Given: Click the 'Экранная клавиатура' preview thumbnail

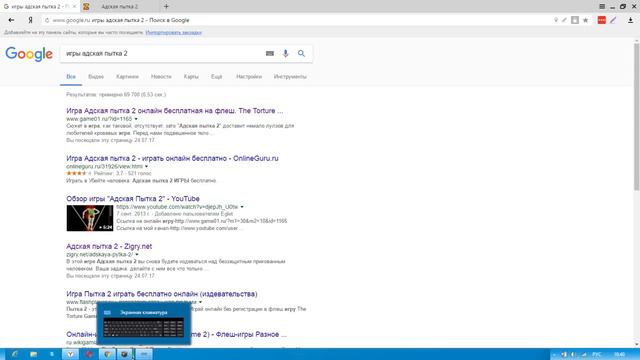Looking at the screenshot, I should coord(144,323).
